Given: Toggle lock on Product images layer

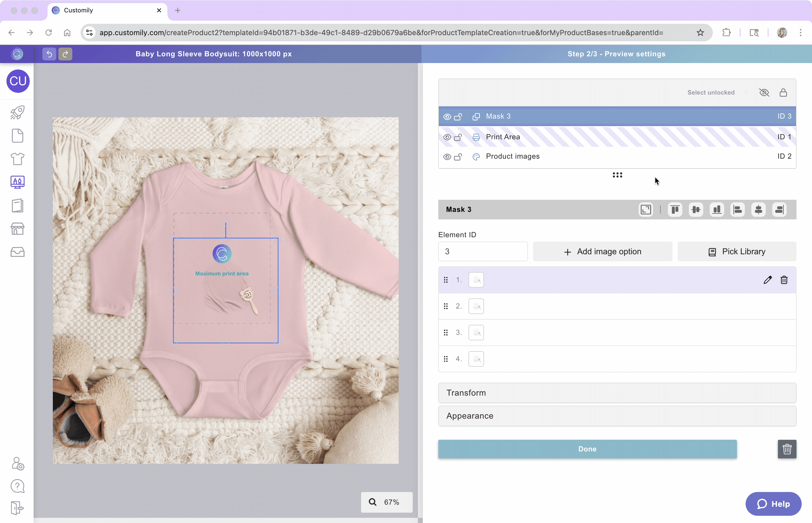Looking at the screenshot, I should (x=458, y=157).
